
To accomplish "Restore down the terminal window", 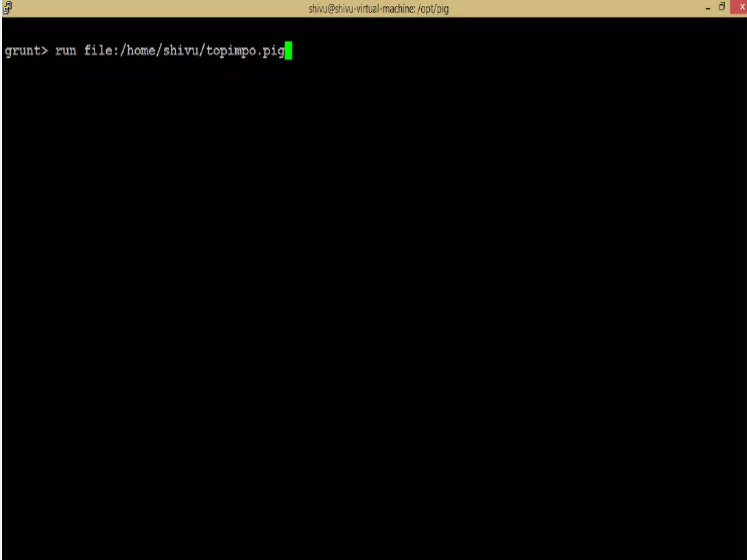I will (722, 7).
